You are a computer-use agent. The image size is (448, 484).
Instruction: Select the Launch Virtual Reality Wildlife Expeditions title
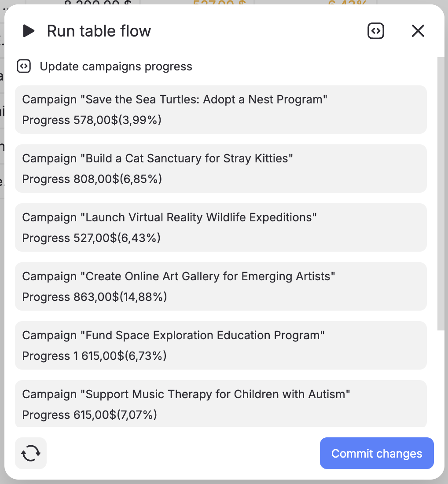[x=169, y=217]
